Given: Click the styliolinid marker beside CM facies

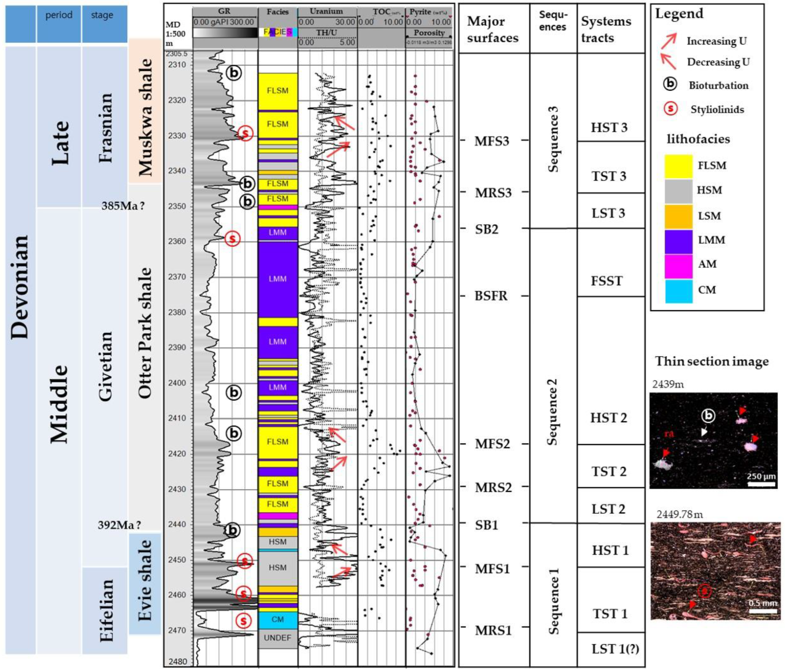Looking at the screenshot, I should pos(243,621).
